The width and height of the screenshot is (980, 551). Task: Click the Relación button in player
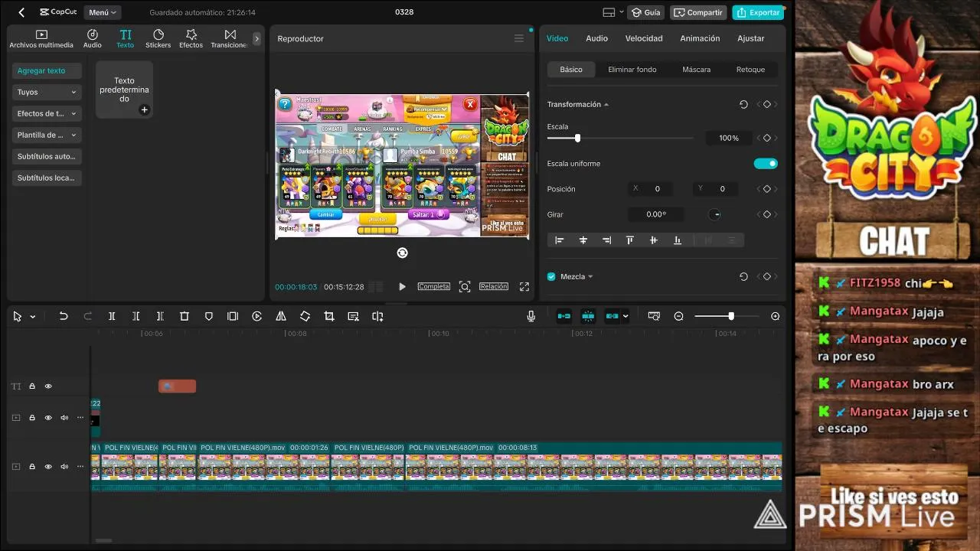494,286
